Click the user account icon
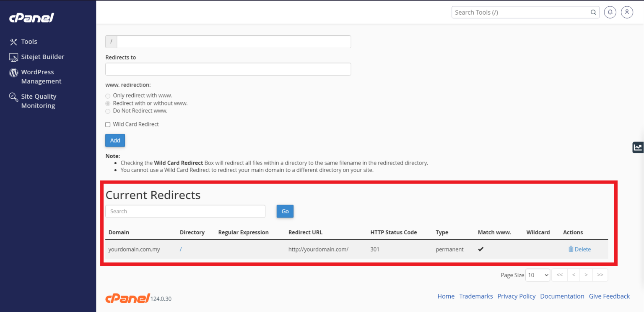 [627, 12]
